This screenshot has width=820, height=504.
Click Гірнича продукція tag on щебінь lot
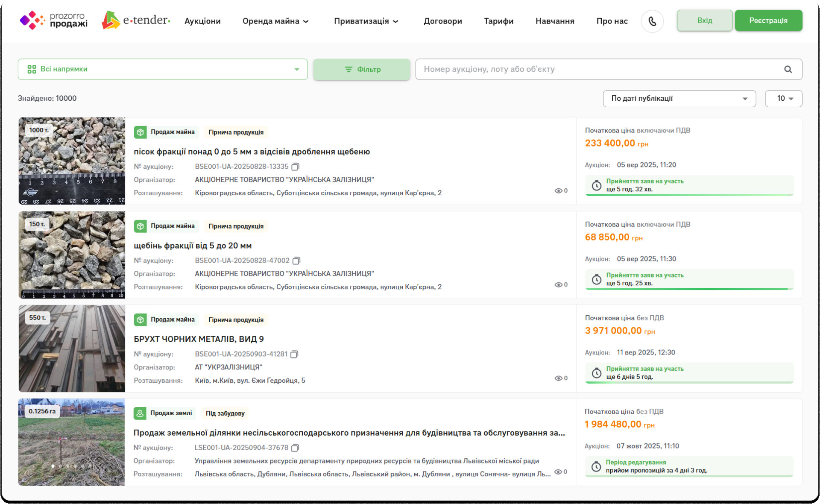click(236, 226)
